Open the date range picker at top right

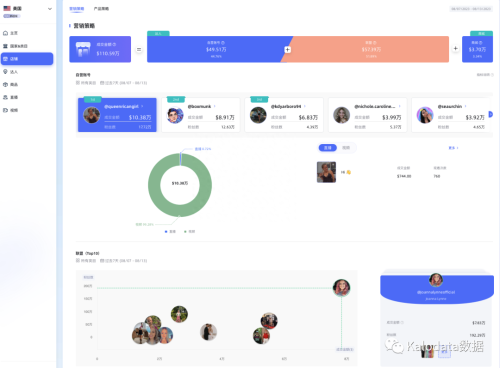(x=471, y=9)
